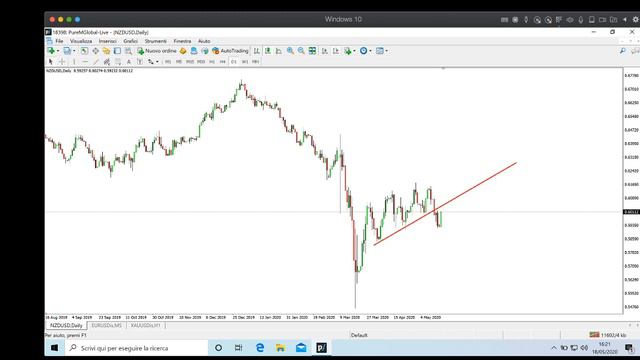The width and height of the screenshot is (640, 360).
Task: Switch chart to line chart mode
Action: pyautogui.click(x=279, y=51)
